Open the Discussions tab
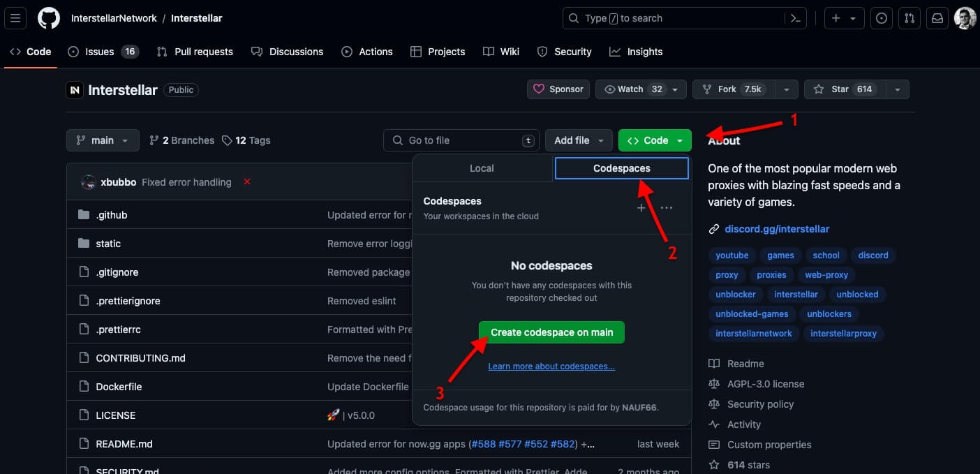The image size is (980, 474). click(288, 52)
